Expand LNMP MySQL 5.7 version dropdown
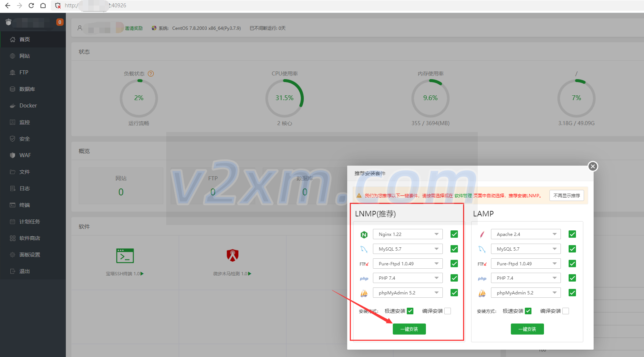644x357 pixels. point(408,249)
